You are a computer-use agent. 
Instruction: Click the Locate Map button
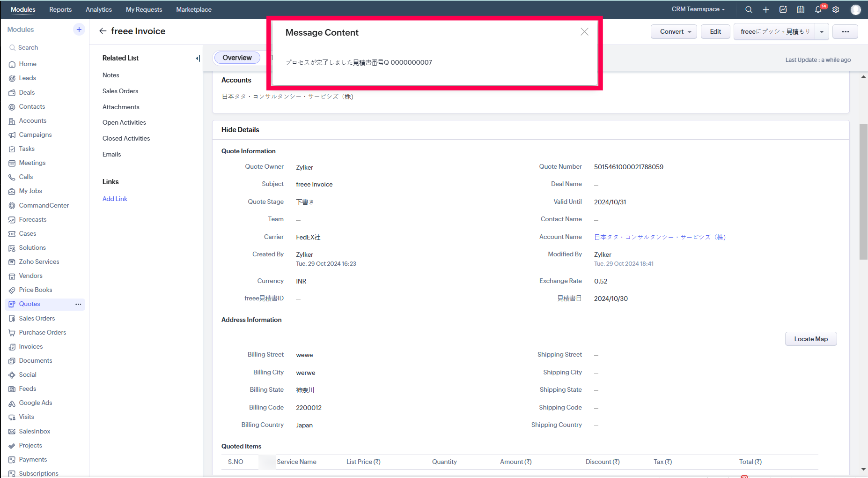click(x=810, y=339)
